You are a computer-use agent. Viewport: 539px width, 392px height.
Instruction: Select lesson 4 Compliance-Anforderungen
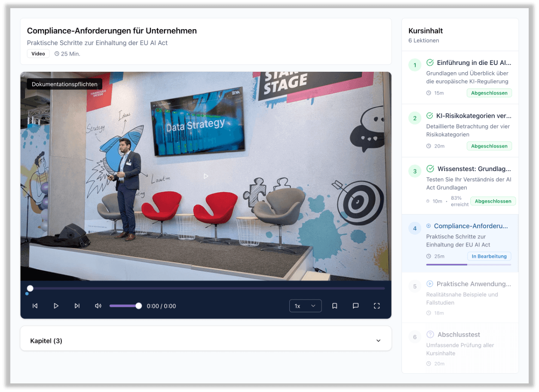point(471,226)
